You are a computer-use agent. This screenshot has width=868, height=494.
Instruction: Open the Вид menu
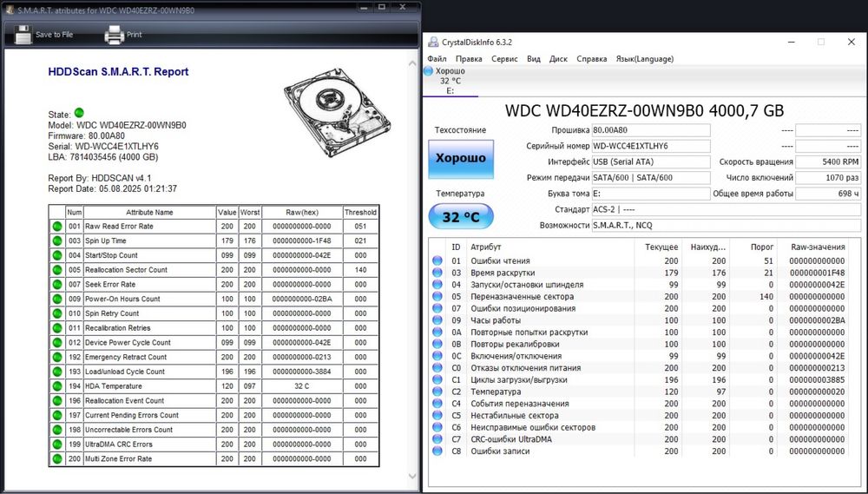pyautogui.click(x=534, y=59)
